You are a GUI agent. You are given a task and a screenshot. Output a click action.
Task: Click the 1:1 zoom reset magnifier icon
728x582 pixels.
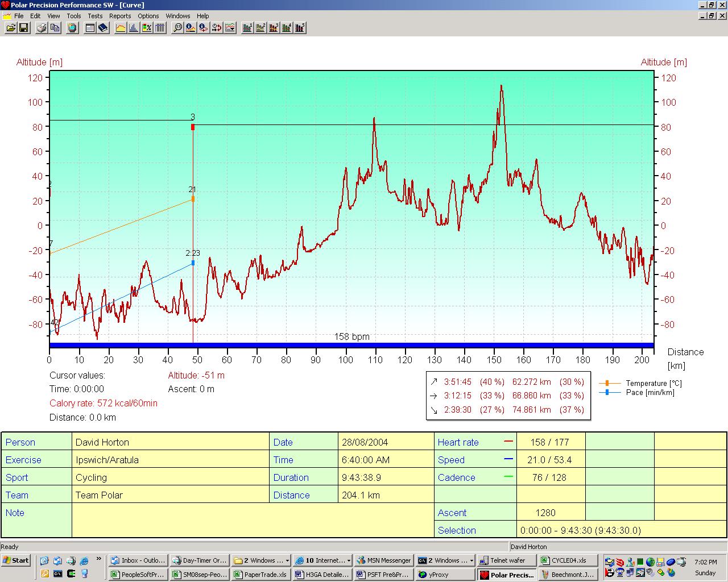click(x=177, y=27)
